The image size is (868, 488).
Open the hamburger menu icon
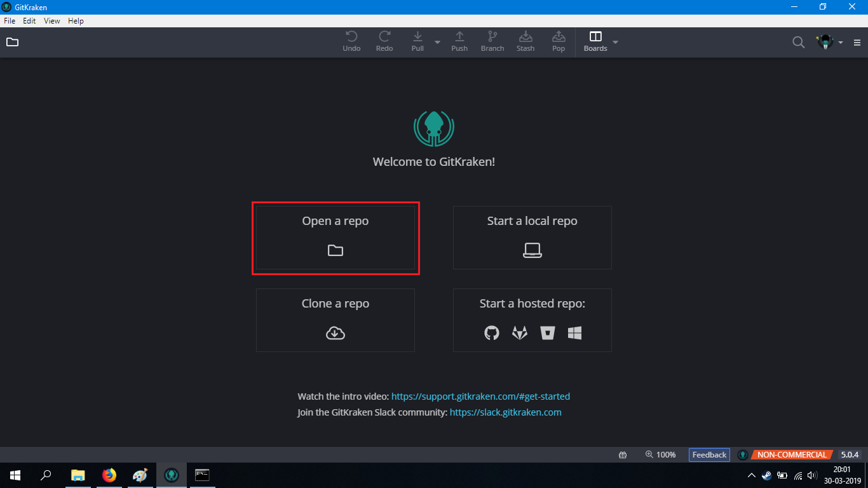tap(857, 43)
